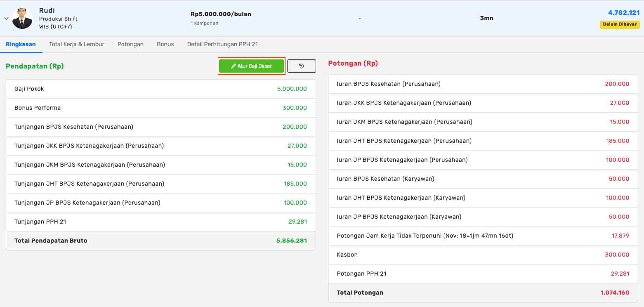The height and width of the screenshot is (307, 644).
Task: Click the Belum Dibayar status badge
Action: 619,24
